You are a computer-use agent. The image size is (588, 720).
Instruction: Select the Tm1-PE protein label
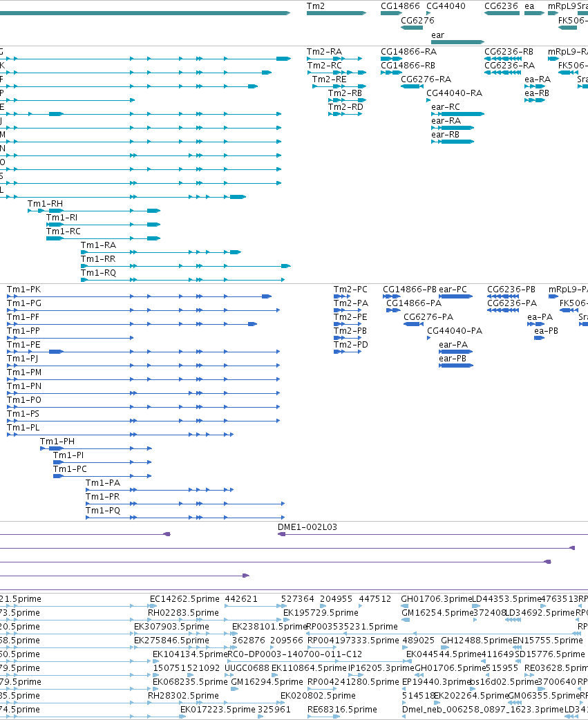(x=23, y=344)
